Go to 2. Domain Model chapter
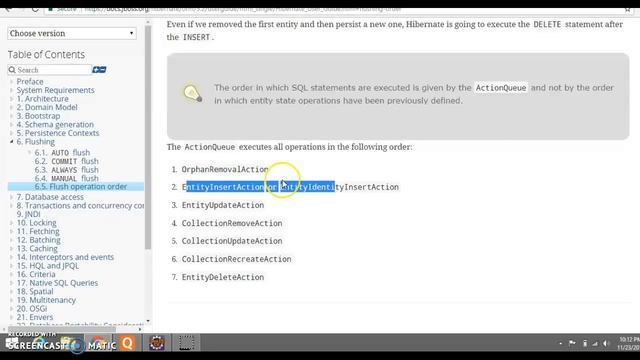Image resolution: width=640 pixels, height=360 pixels. pyautogui.click(x=47, y=107)
